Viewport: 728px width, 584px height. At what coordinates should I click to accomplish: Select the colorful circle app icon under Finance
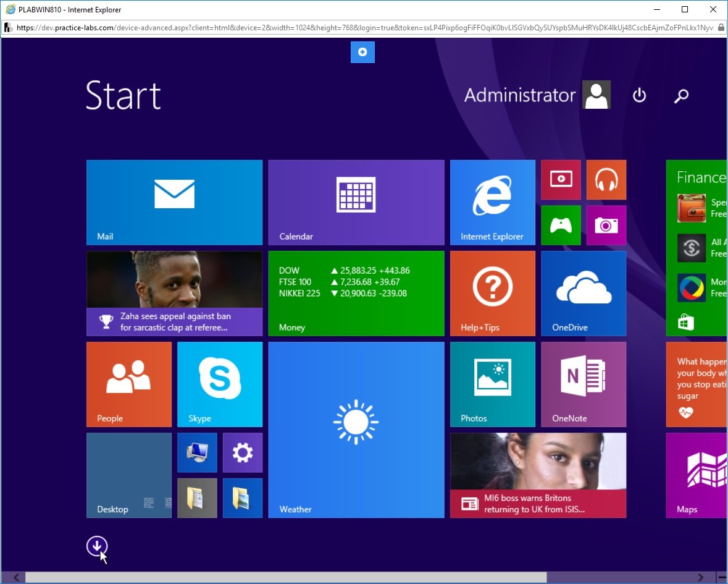[x=692, y=287]
